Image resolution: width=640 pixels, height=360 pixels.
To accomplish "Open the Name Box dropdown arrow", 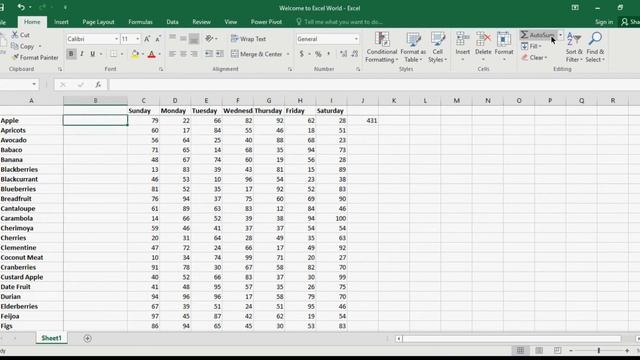I will [34, 84].
